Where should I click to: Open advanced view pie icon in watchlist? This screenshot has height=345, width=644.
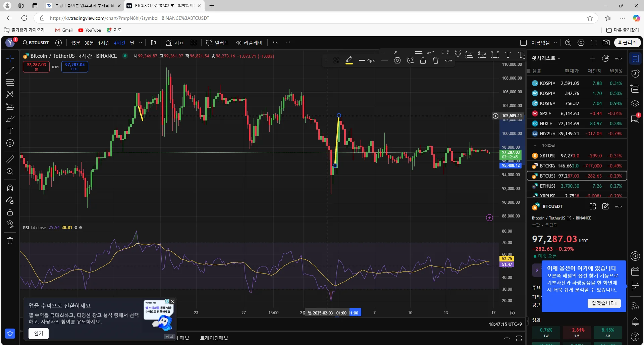(605, 58)
